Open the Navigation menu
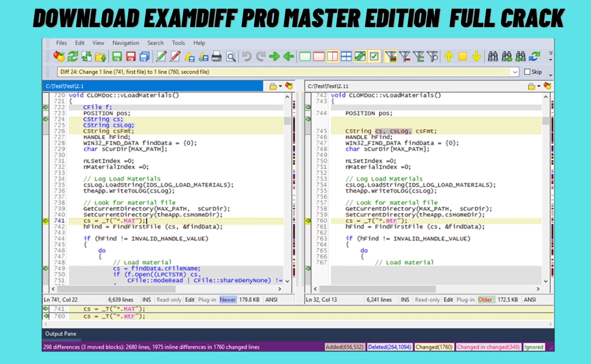The image size is (591, 364). pyautogui.click(x=126, y=43)
